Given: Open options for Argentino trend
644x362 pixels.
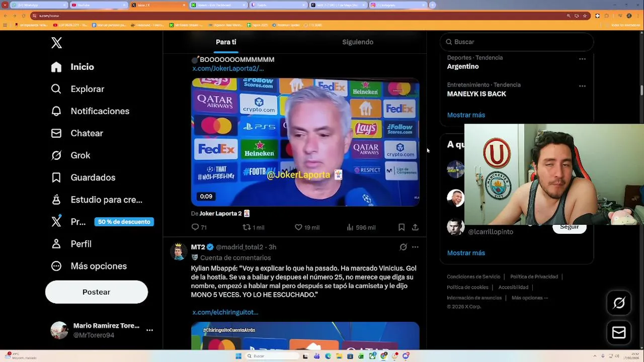Looking at the screenshot, I should (582, 59).
